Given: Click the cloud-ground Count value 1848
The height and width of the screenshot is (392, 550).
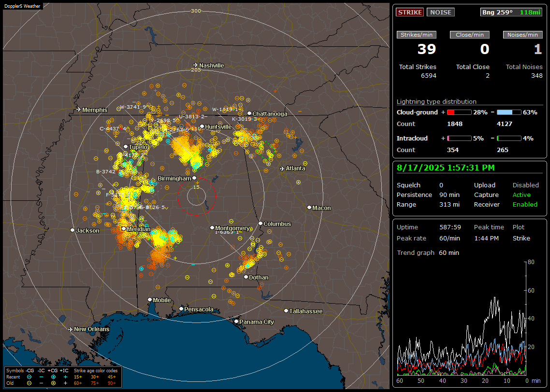Looking at the screenshot, I should point(455,124).
